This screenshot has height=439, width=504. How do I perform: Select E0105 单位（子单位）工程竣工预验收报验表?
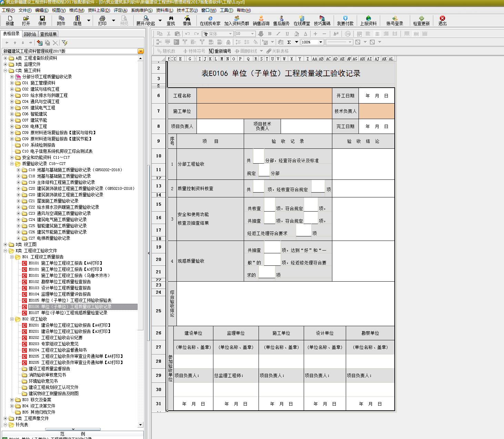tap(70, 300)
